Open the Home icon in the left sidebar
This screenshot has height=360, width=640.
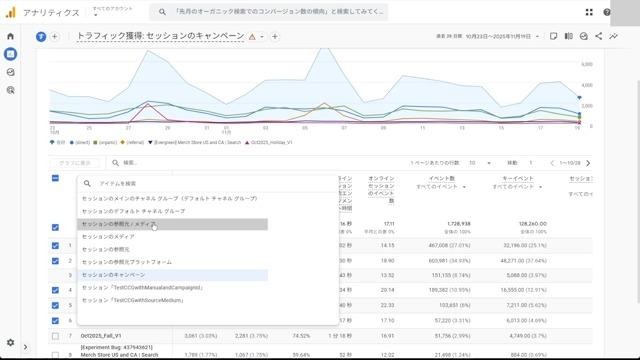point(11,36)
